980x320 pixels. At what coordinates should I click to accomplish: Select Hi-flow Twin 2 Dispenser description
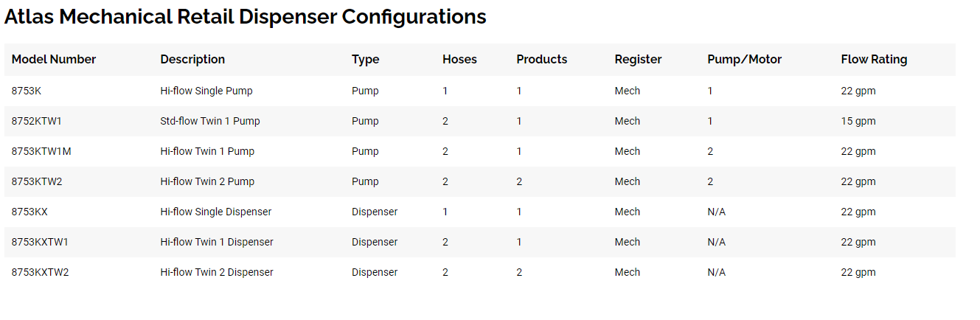click(x=217, y=272)
